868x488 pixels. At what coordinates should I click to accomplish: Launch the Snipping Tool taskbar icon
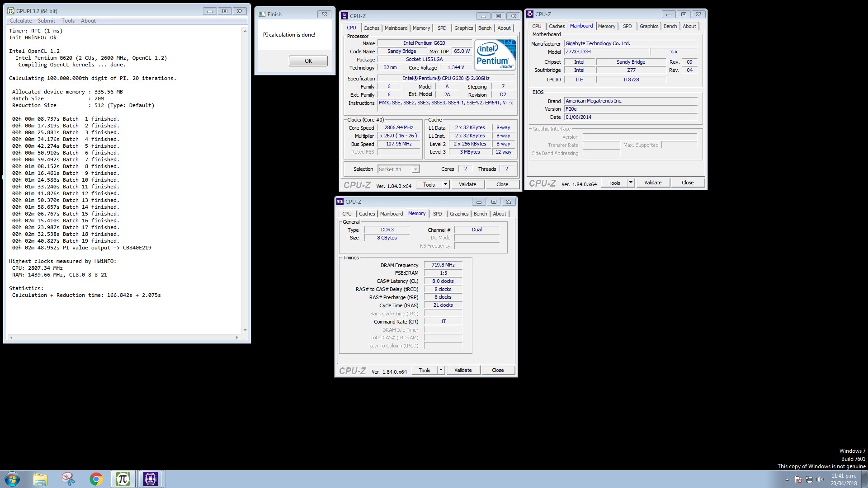point(68,479)
